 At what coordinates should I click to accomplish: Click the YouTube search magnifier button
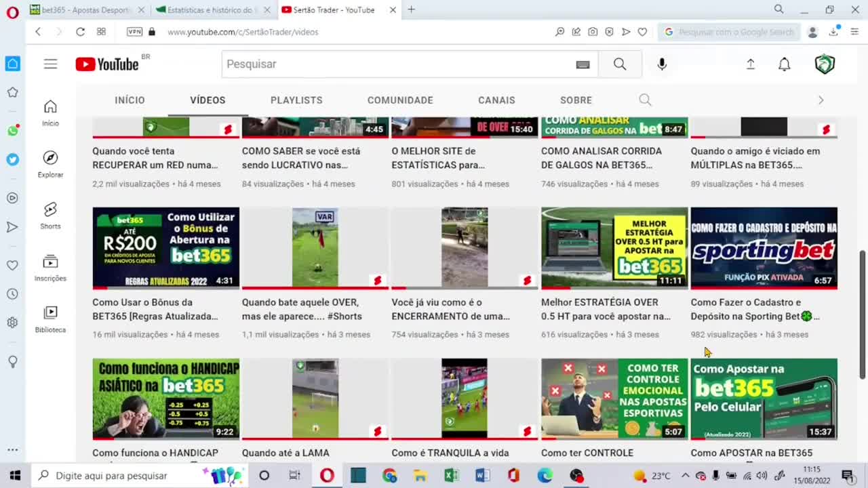click(x=620, y=64)
